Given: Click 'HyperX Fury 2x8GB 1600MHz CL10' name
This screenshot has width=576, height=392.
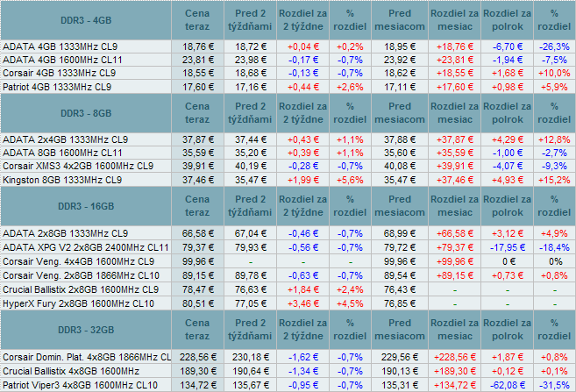Looking at the screenshot, I should point(78,303).
